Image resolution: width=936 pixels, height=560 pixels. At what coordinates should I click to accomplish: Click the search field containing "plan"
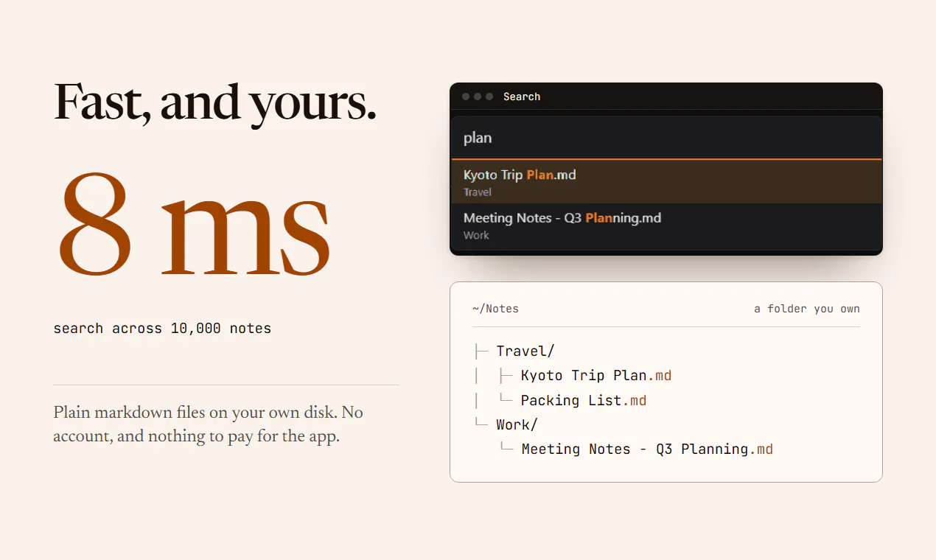click(x=666, y=138)
